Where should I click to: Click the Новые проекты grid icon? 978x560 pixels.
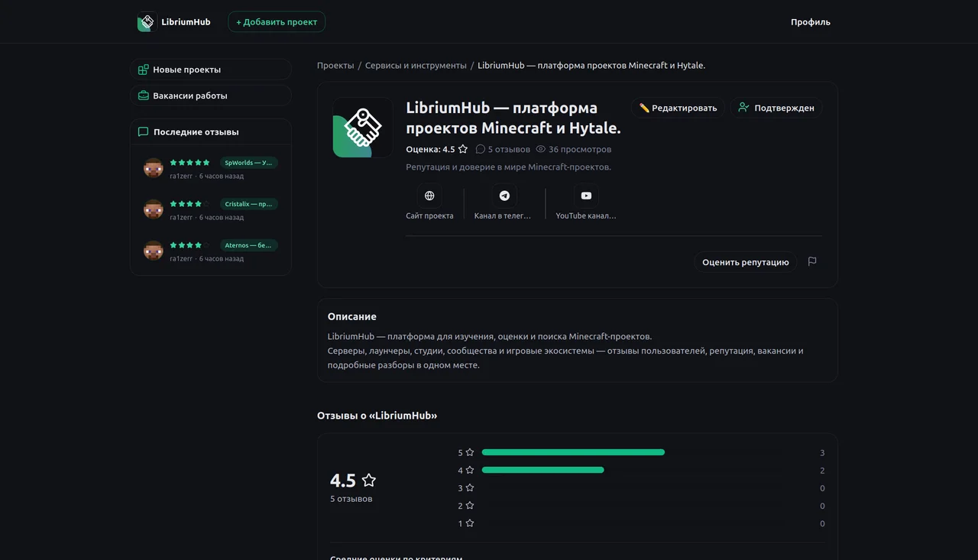point(143,70)
